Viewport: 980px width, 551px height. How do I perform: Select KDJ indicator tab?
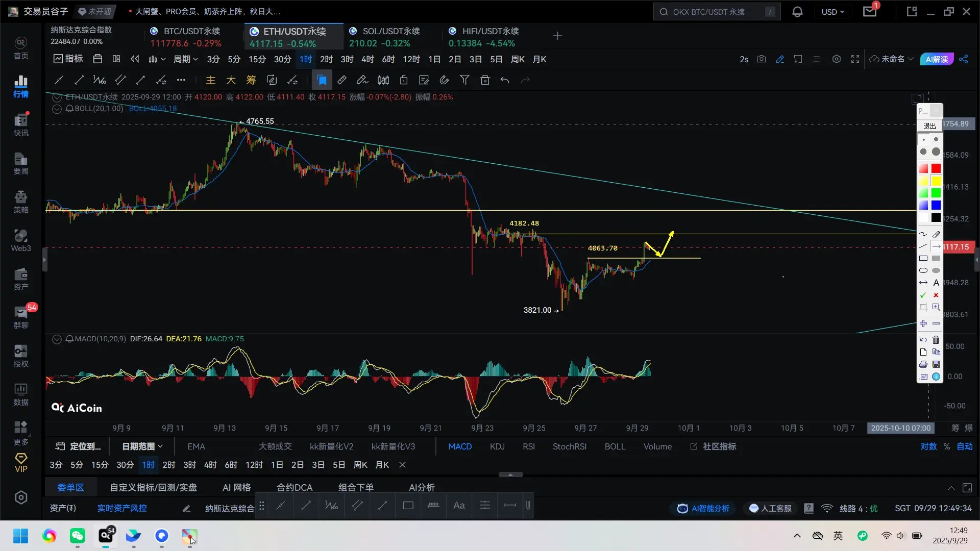[497, 446]
